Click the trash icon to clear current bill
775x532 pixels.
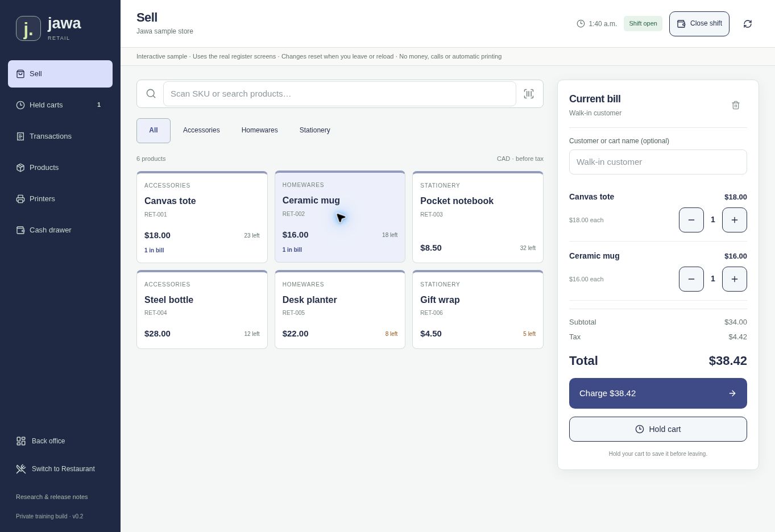tap(736, 105)
